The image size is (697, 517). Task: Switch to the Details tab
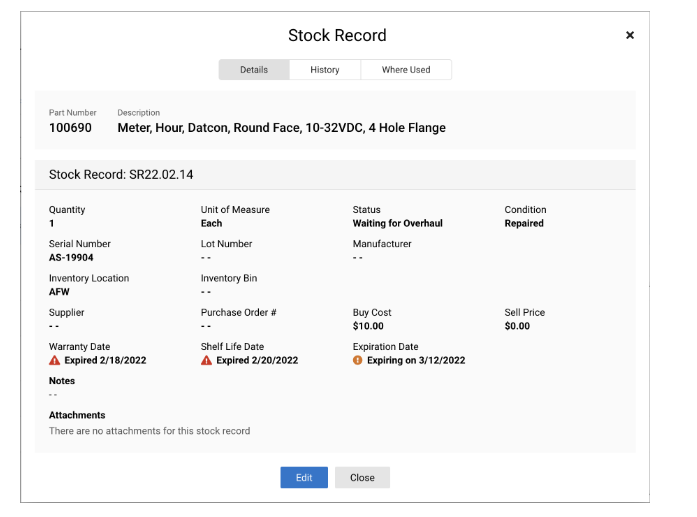254,70
